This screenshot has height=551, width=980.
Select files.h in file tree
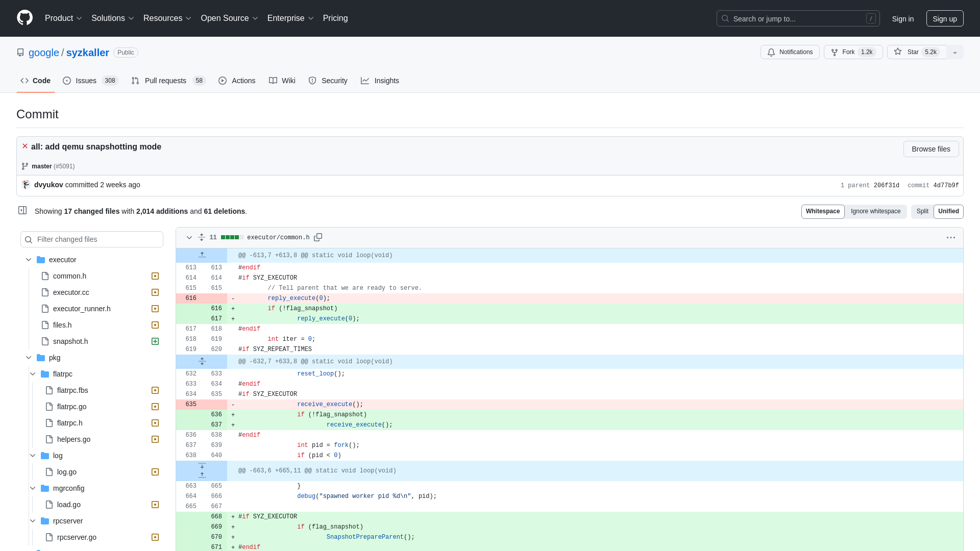click(62, 325)
